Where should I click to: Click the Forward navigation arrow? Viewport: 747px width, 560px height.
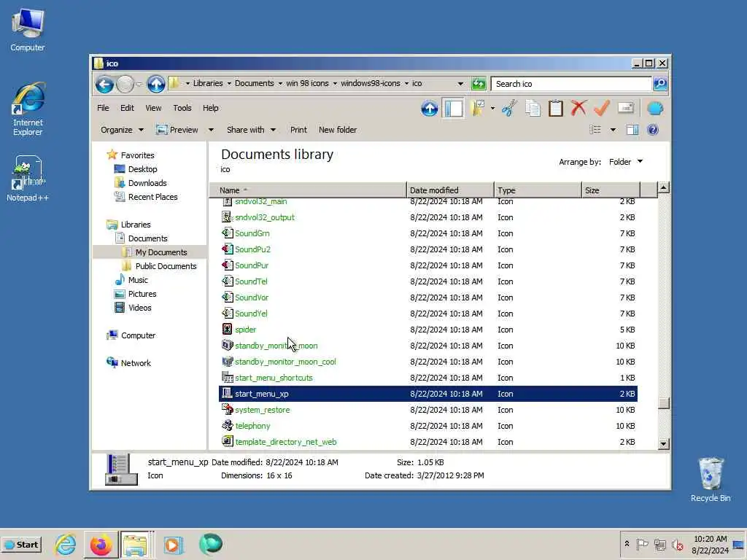coord(125,85)
